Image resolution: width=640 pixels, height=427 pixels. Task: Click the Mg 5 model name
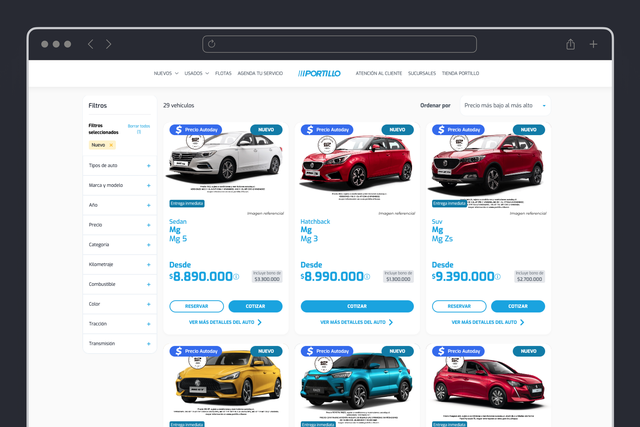[178, 239]
